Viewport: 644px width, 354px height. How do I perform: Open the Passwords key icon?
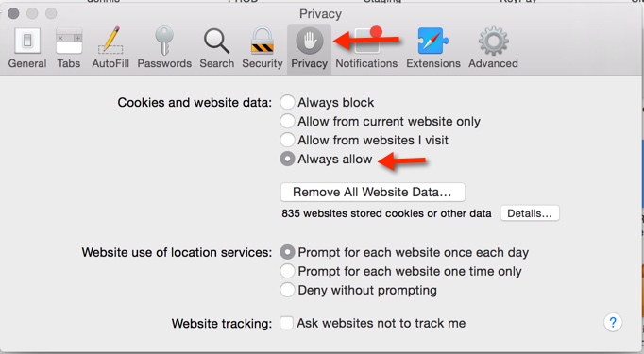[164, 42]
